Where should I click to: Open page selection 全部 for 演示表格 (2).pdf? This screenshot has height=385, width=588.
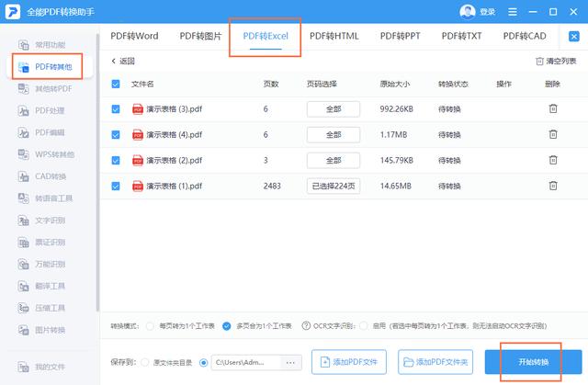pyautogui.click(x=333, y=160)
